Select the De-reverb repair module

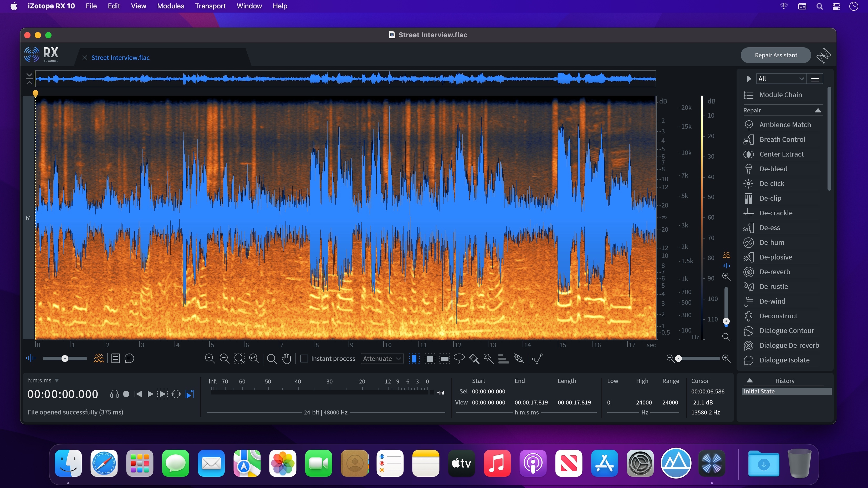point(774,271)
